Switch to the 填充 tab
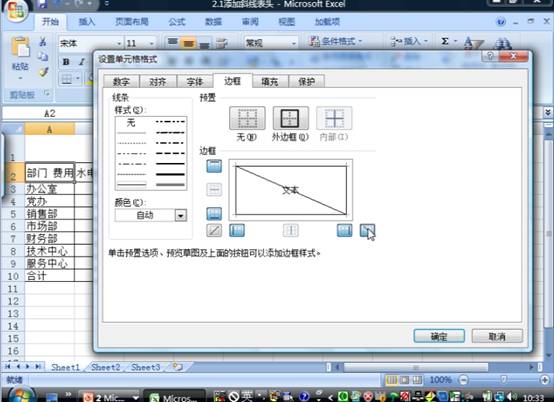Screen dimensions: 554x402 coord(270,82)
